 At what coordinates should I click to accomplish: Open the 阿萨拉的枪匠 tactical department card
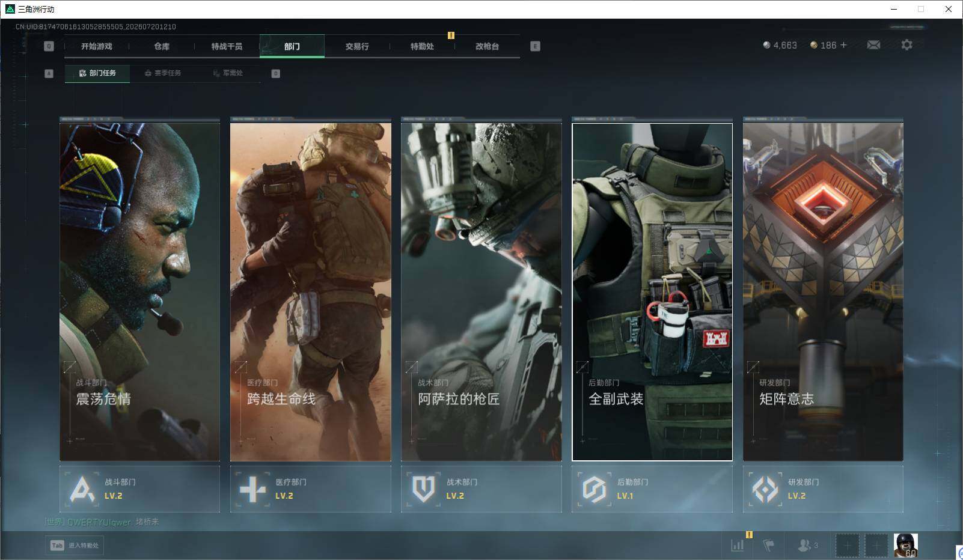pos(481,292)
